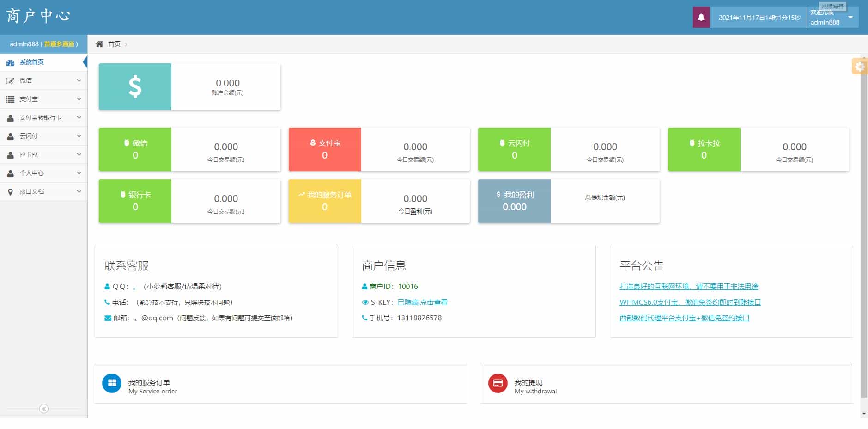The height and width of the screenshot is (429, 868).
Task: Open the notification bell icon
Action: point(701,18)
